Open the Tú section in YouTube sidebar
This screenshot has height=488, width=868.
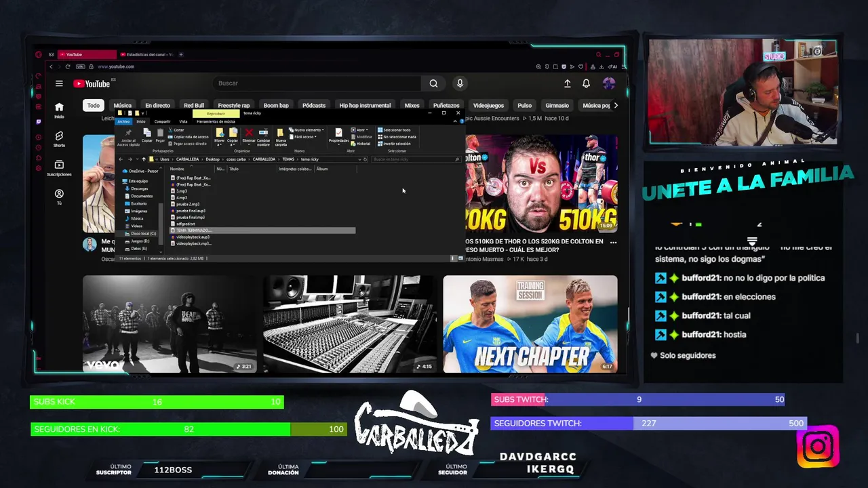[59, 197]
